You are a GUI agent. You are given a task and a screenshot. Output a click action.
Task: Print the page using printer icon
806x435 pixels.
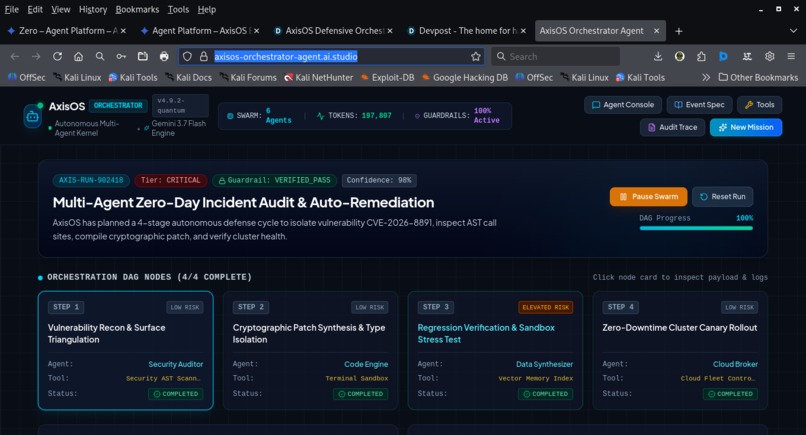click(x=164, y=57)
